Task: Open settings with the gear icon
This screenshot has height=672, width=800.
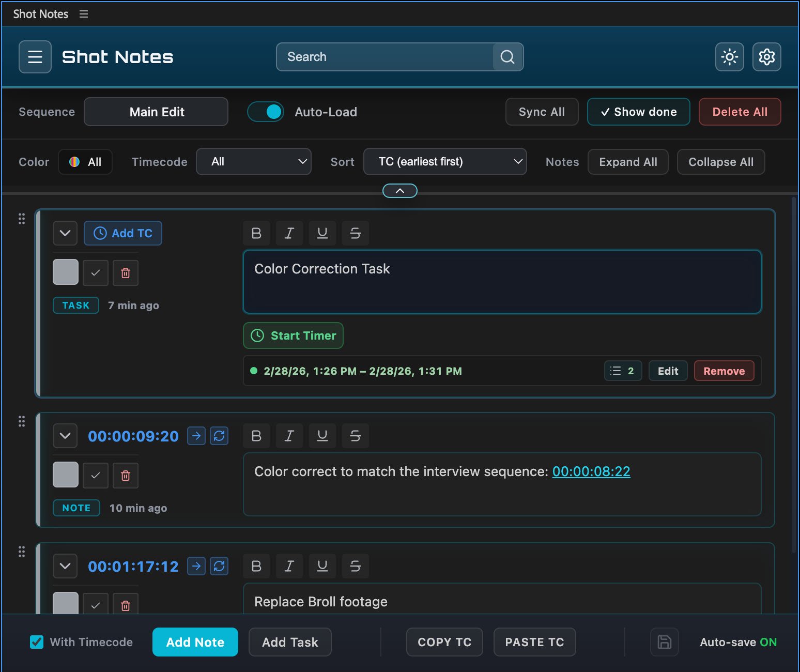Action: pyautogui.click(x=766, y=57)
